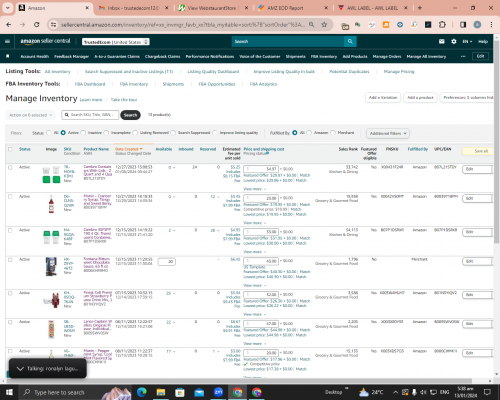Open the three-dot more menu in navigation bar
The height and width of the screenshot is (400, 500).
(x=463, y=56)
